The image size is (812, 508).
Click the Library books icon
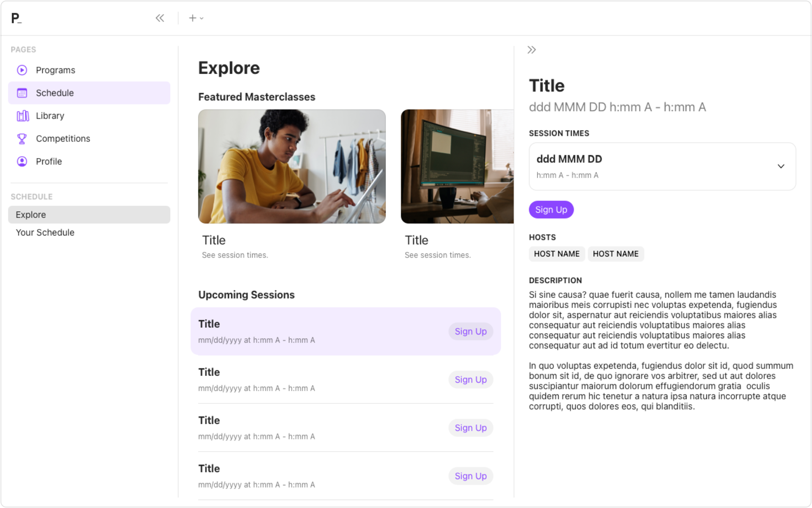(22, 116)
